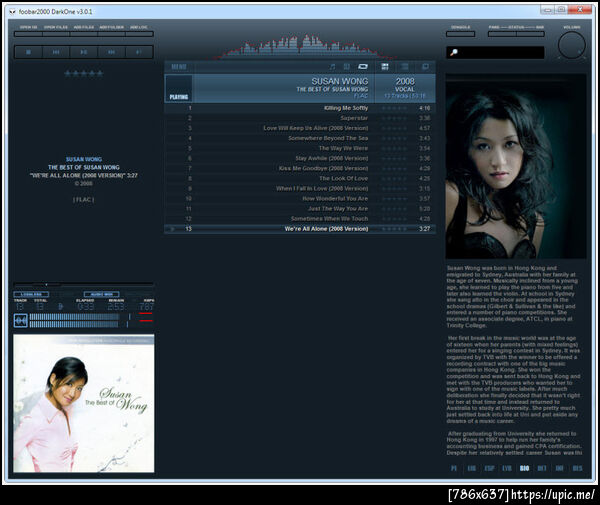Click the Stop playback button
600x505 pixels.
pos(28,52)
